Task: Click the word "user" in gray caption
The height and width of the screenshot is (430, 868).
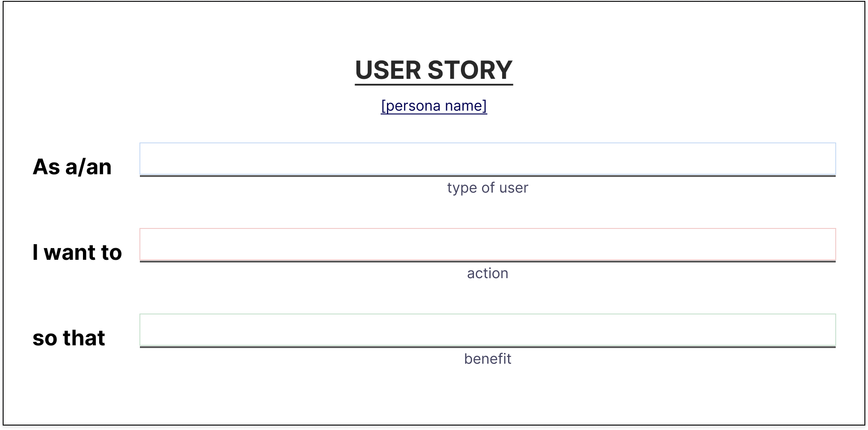Action: click(514, 188)
